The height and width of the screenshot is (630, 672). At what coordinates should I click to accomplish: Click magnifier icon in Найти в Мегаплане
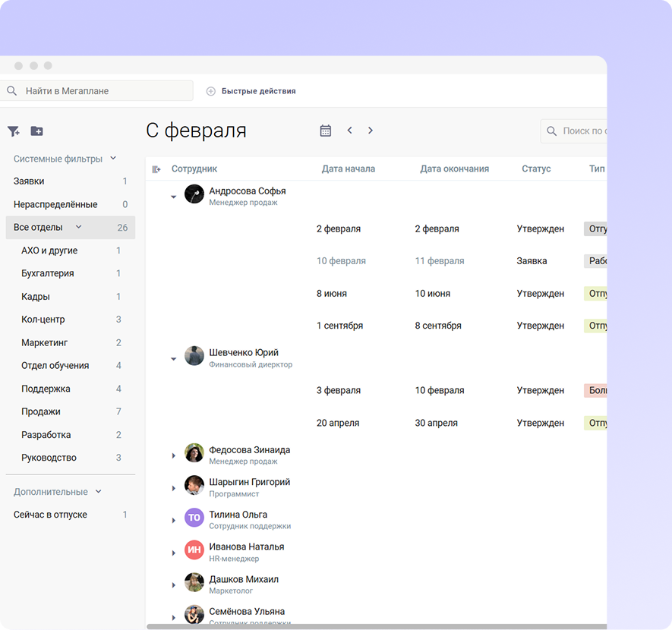coord(12,91)
